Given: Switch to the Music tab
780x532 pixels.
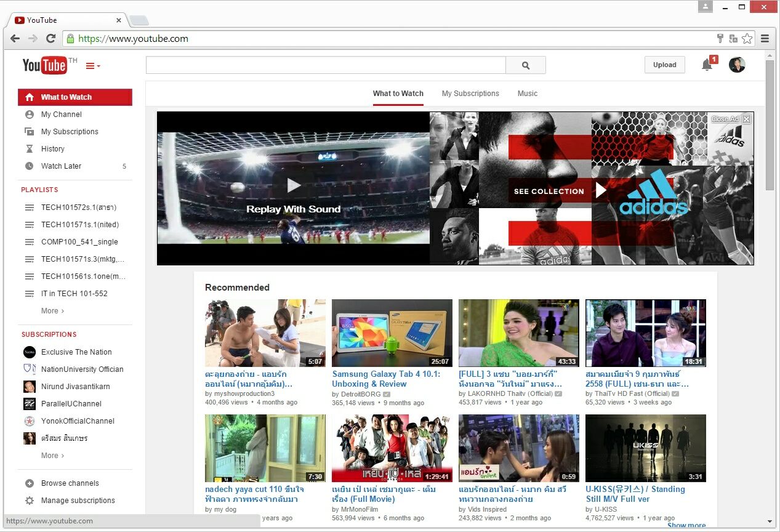Looking at the screenshot, I should [527, 94].
